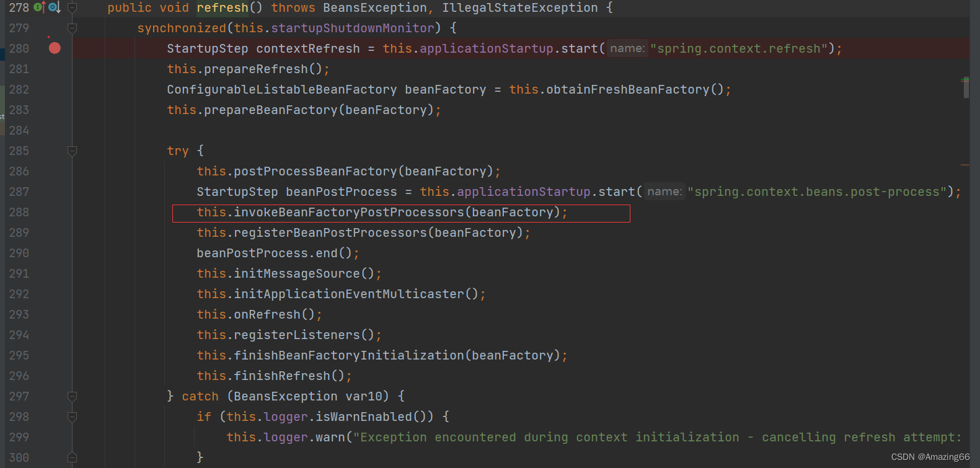Click BeansException in the throws clause on line 278

[375, 7]
